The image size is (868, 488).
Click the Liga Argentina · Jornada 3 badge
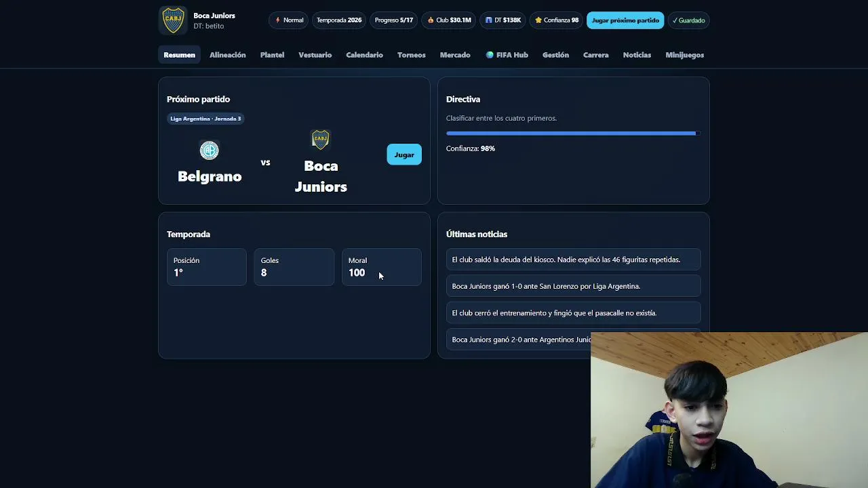click(205, 119)
